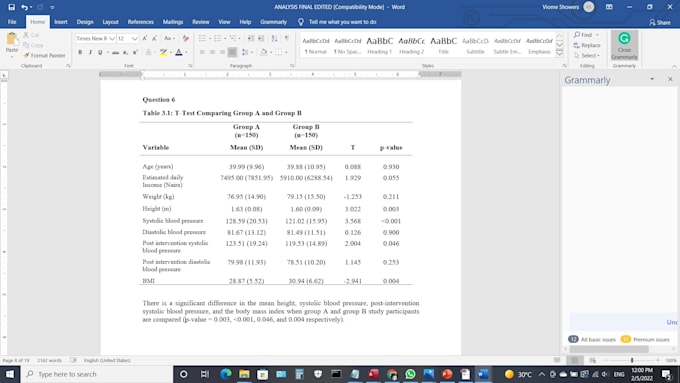Click the Share button

(660, 22)
